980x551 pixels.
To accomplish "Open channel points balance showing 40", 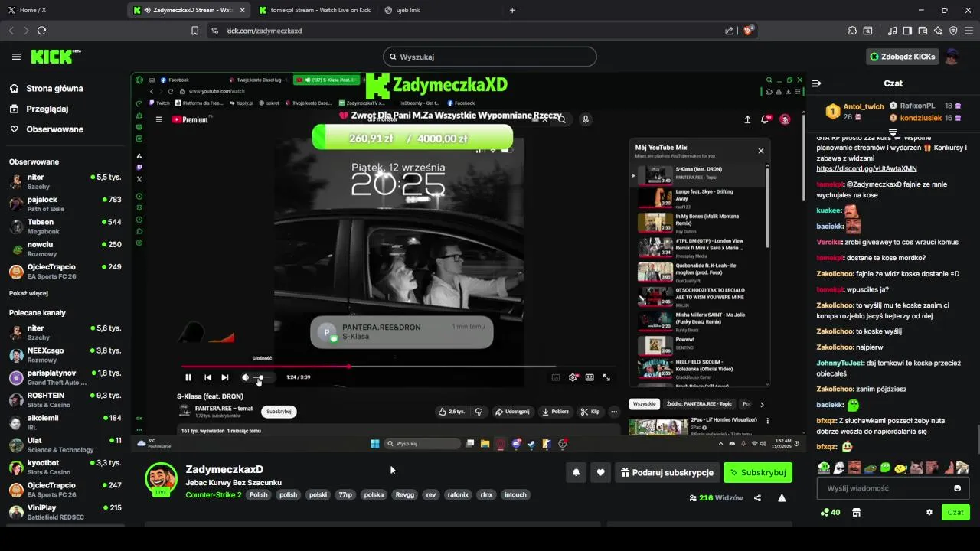I will (830, 513).
